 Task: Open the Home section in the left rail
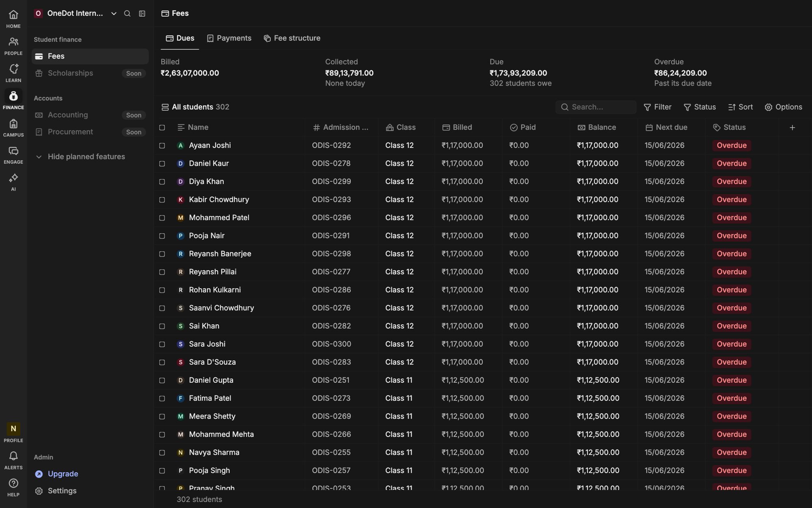coord(13,19)
